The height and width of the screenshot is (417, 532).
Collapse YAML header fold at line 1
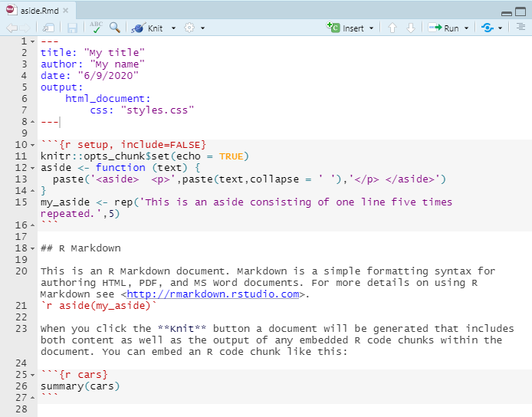click(32, 41)
